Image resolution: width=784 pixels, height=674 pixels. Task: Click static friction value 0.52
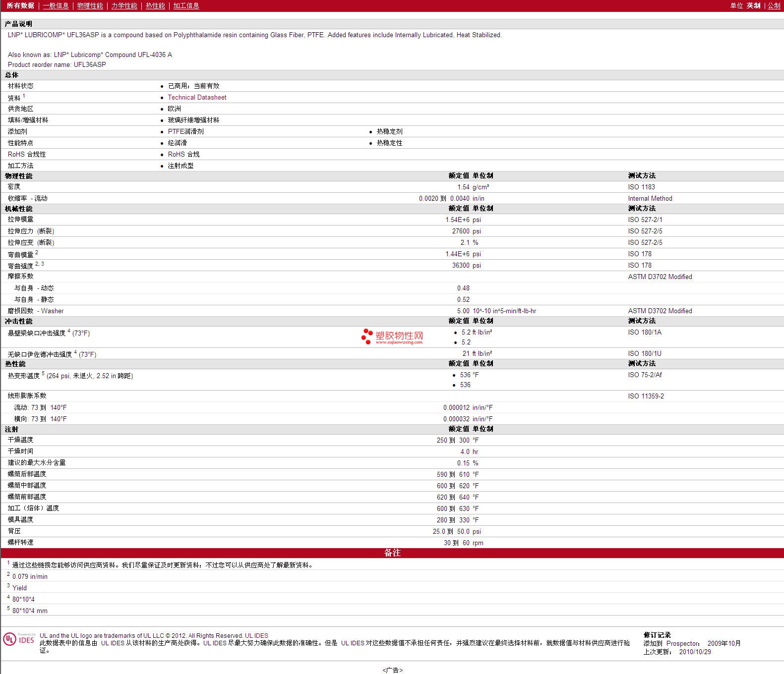coord(463,299)
